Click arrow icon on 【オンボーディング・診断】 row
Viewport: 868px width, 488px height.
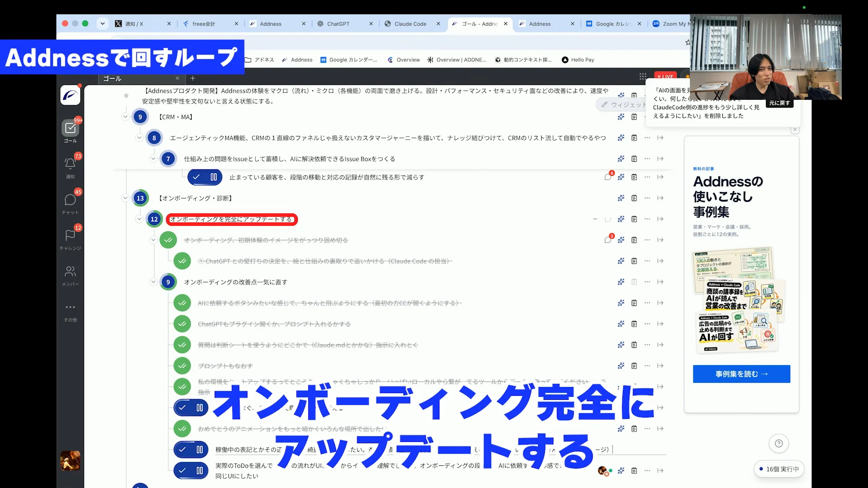[x=660, y=198]
